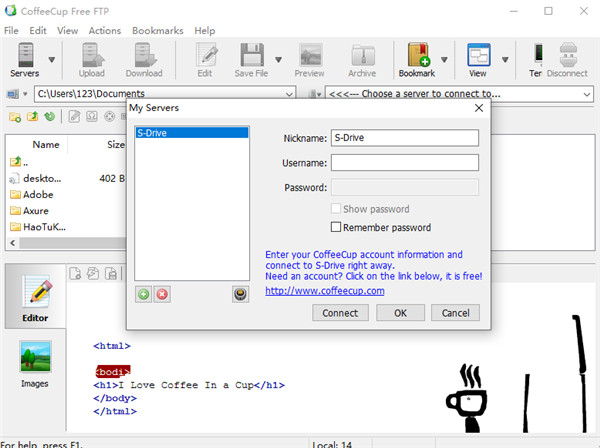This screenshot has height=448, width=600.
Task: Select the parent directory '..' entry
Action: coord(19,162)
